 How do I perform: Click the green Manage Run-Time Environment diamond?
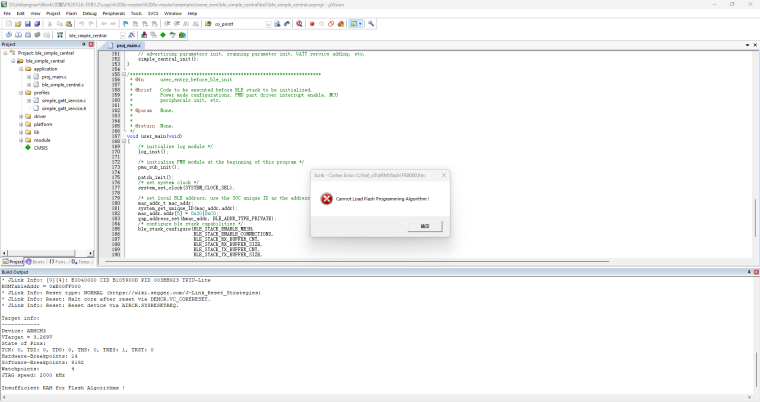point(163,35)
